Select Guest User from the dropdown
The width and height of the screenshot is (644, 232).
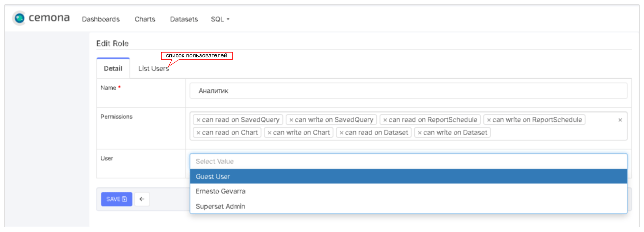coord(213,177)
